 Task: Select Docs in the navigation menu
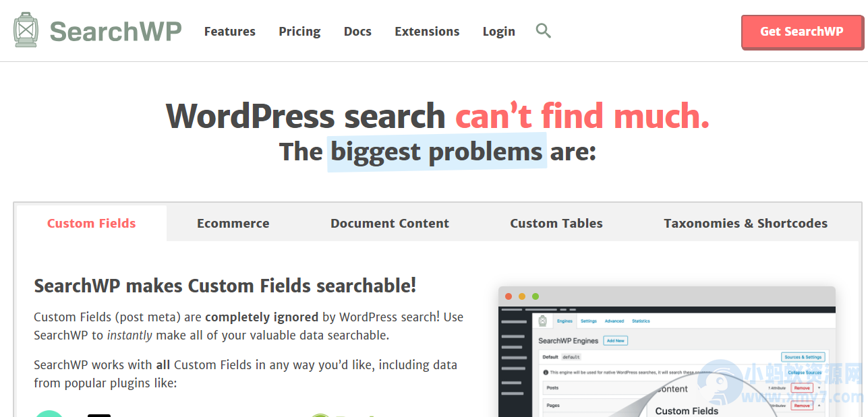pyautogui.click(x=357, y=31)
